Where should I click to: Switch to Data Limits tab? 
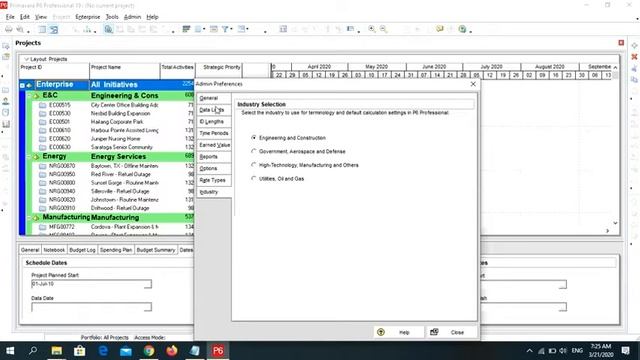tap(214, 110)
